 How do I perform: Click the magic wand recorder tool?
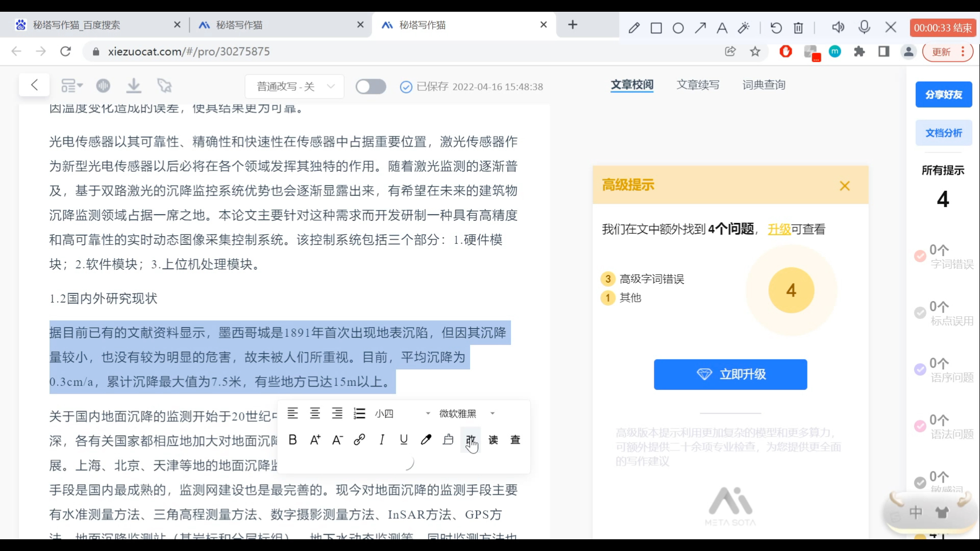tap(744, 28)
